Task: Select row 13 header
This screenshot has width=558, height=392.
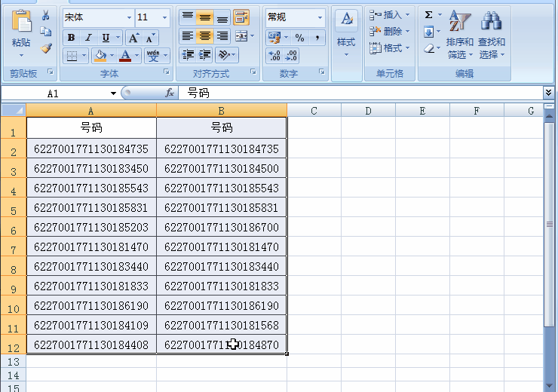Action: 13,361
